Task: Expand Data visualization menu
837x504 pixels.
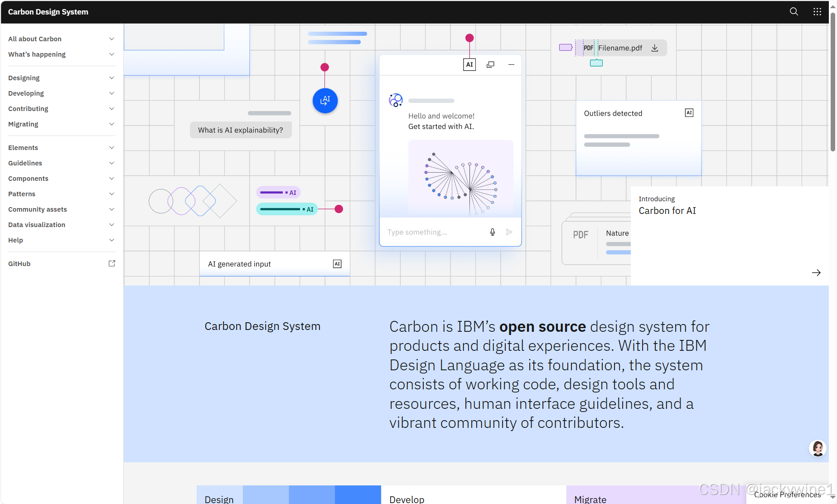Action: 61,225
